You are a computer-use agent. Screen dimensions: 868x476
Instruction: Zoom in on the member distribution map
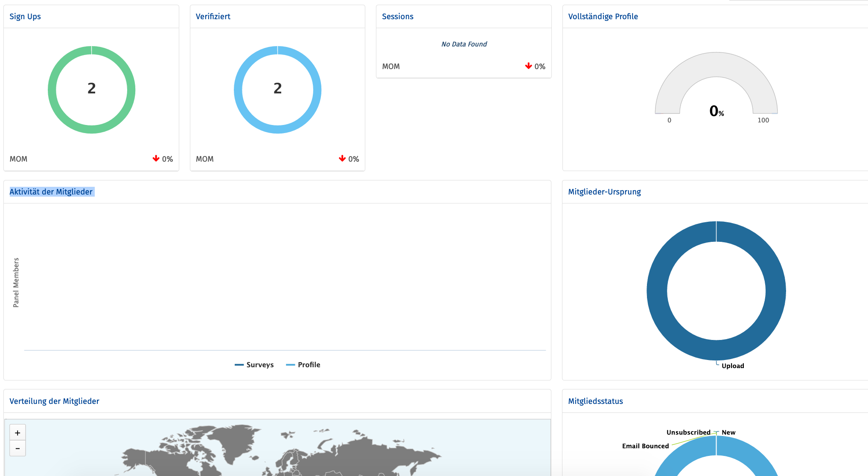pos(17,432)
